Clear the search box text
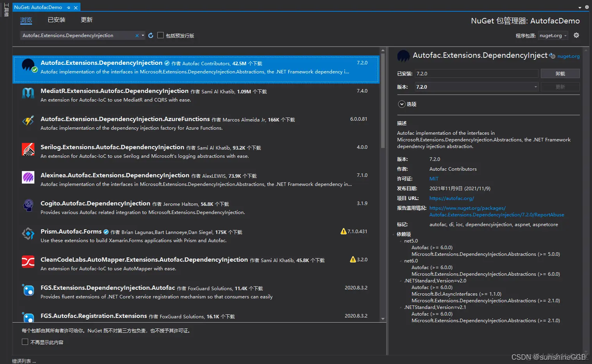 tap(137, 36)
